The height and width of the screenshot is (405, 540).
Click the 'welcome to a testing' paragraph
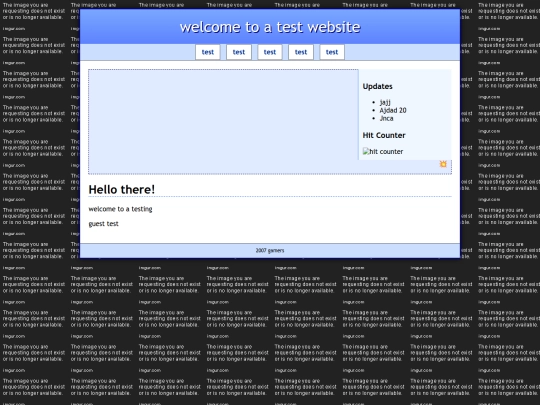click(120, 209)
